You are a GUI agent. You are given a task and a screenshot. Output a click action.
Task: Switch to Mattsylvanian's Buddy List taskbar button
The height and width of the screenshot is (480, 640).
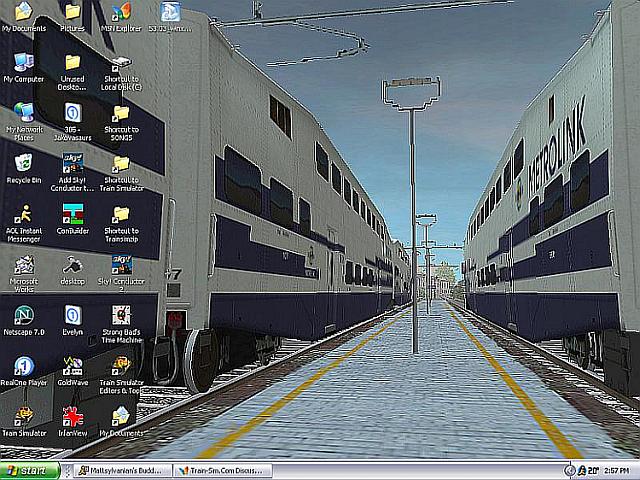(121, 471)
